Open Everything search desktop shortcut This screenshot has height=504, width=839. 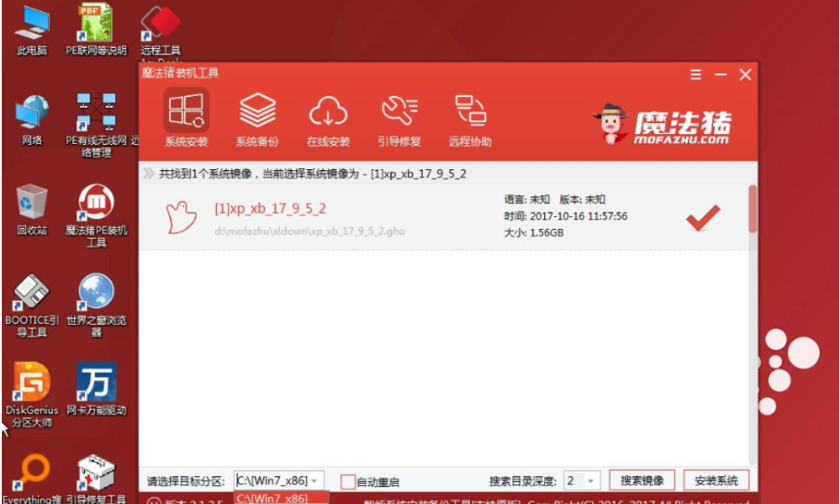point(32,478)
